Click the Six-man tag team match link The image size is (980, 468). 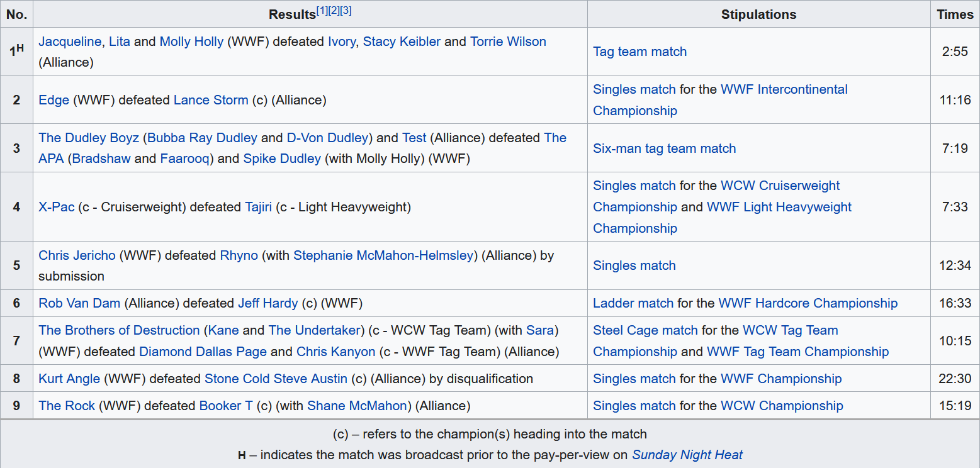pyautogui.click(x=664, y=148)
